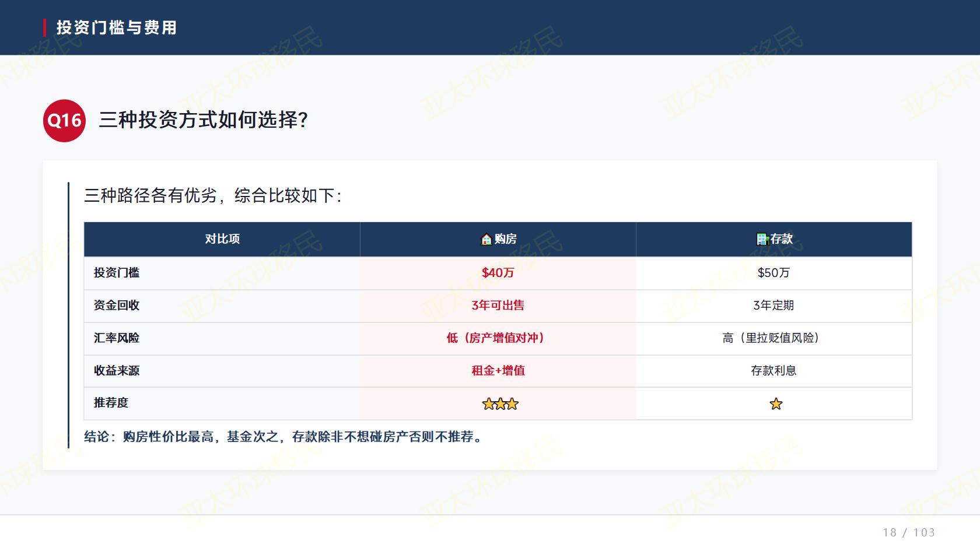Click the 3年可出售 cell
The image size is (980, 551).
click(x=498, y=306)
